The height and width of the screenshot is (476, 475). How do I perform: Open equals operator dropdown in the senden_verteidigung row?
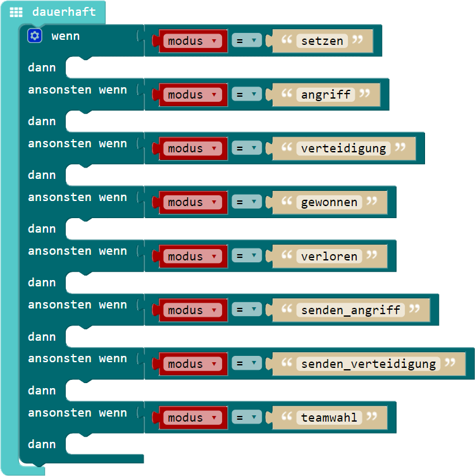246,364
